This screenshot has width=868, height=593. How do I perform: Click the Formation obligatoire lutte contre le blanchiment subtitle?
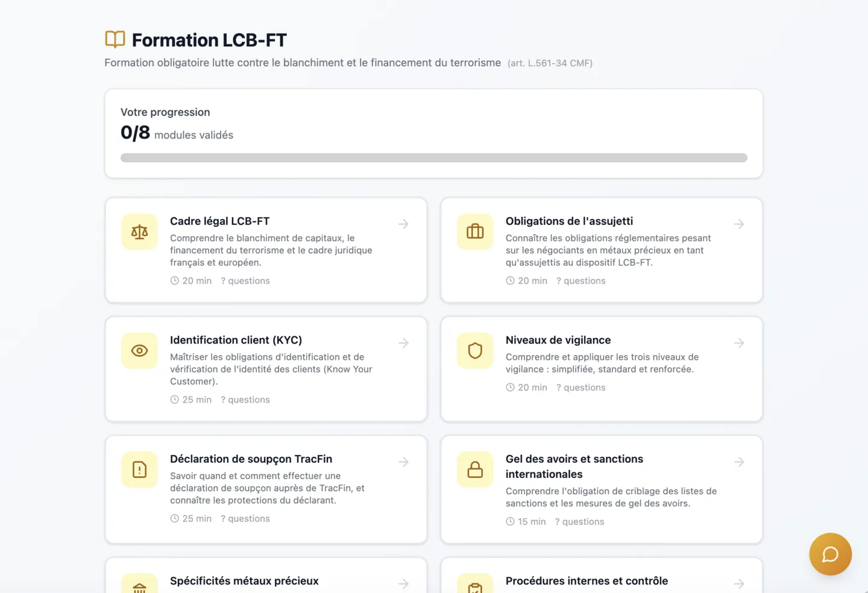(x=303, y=63)
